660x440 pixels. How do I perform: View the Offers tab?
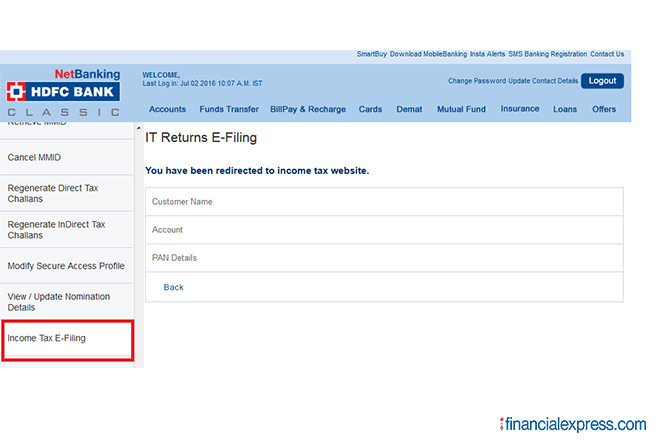(x=604, y=109)
